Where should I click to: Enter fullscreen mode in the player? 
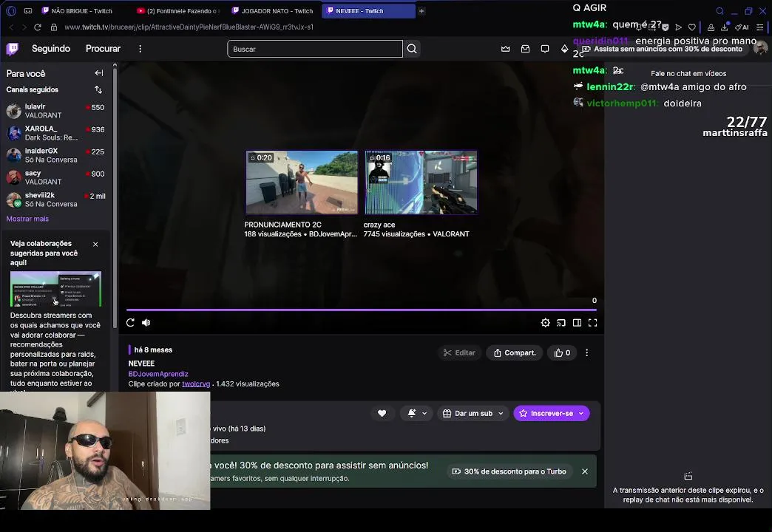(x=593, y=323)
